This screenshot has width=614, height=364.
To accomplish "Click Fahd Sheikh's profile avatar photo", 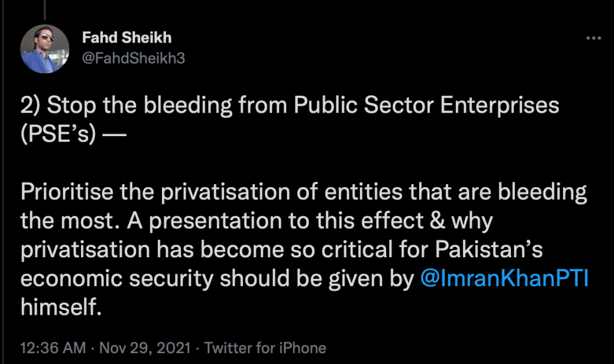I will [44, 49].
